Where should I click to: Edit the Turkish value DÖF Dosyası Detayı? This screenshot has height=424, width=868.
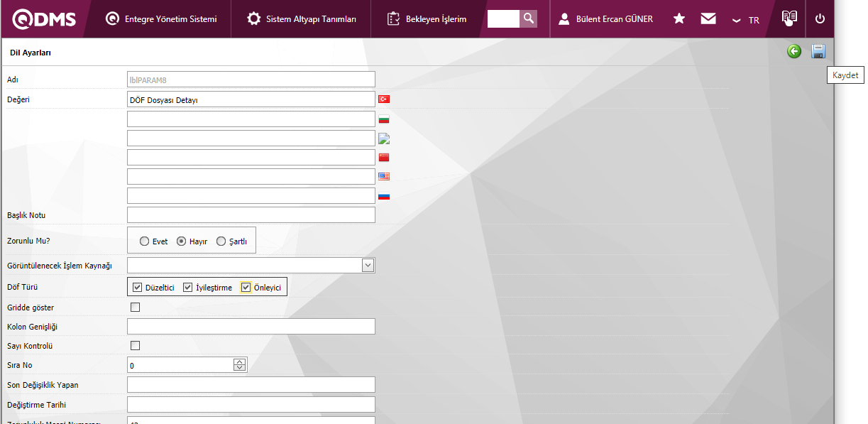(251, 99)
